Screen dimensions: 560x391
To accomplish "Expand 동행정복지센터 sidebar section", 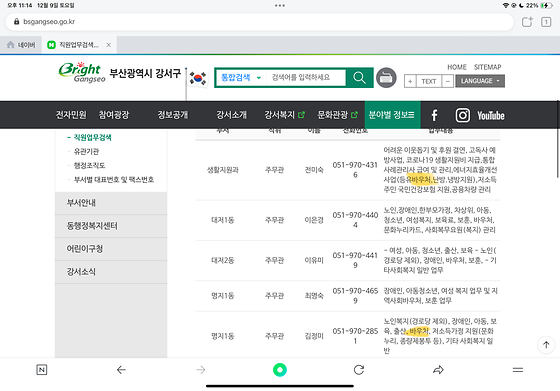I will click(111, 226).
